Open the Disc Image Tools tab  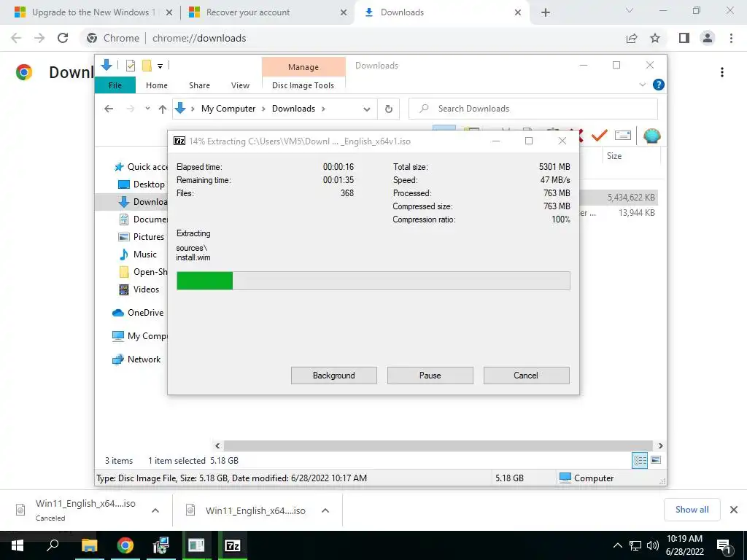[x=303, y=85]
